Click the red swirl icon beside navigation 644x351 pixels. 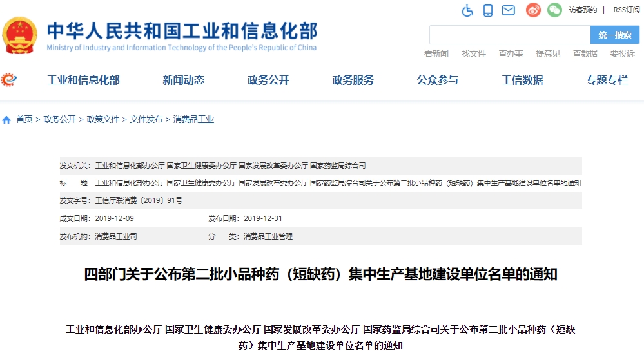point(8,79)
